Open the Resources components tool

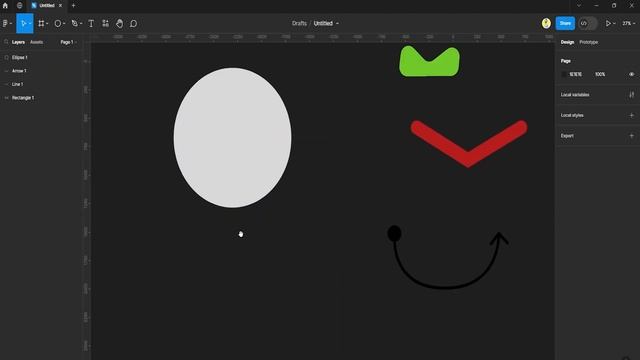point(105,24)
